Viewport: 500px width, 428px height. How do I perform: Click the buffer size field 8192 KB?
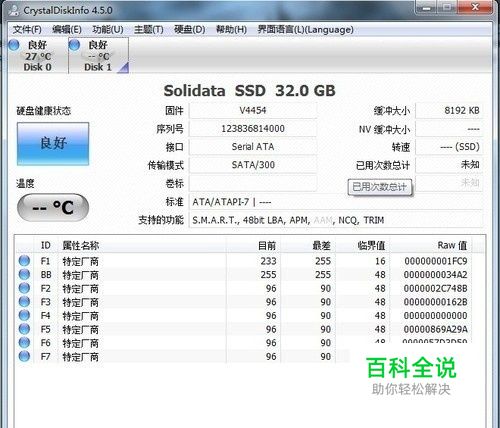[x=449, y=111]
